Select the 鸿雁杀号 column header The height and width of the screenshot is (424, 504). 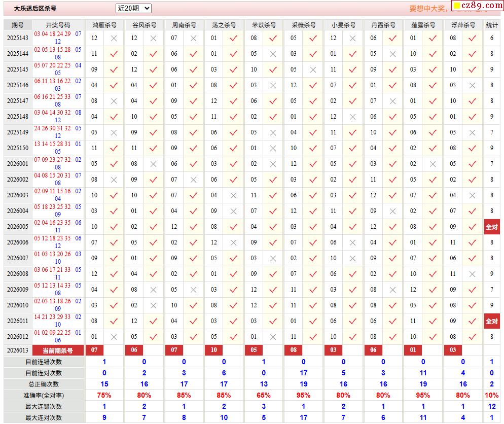point(104,25)
